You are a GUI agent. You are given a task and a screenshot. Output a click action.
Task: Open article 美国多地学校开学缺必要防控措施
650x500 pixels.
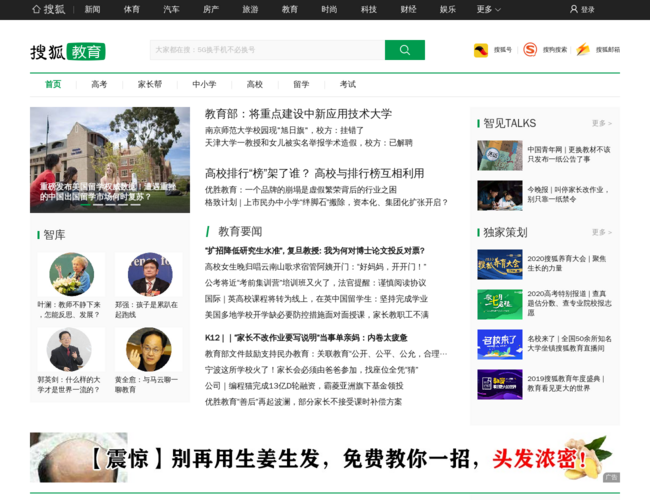click(x=317, y=315)
